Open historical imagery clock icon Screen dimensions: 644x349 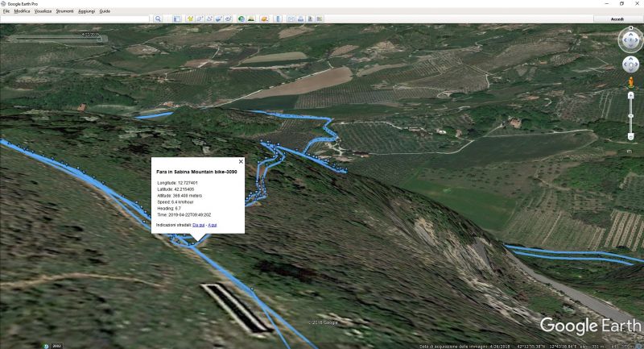tap(241, 19)
